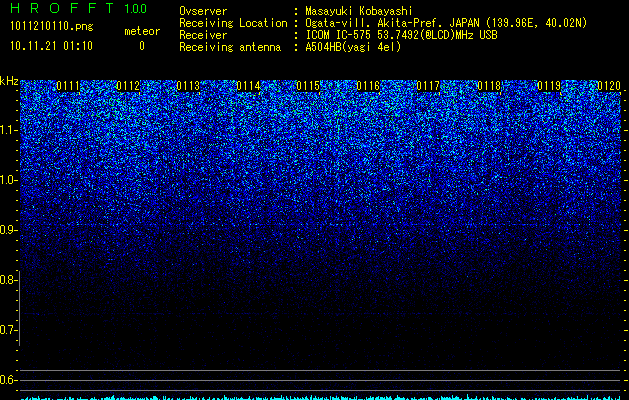The image size is (629, 400).
Task: Click the meteor label
Action: coord(142,31)
